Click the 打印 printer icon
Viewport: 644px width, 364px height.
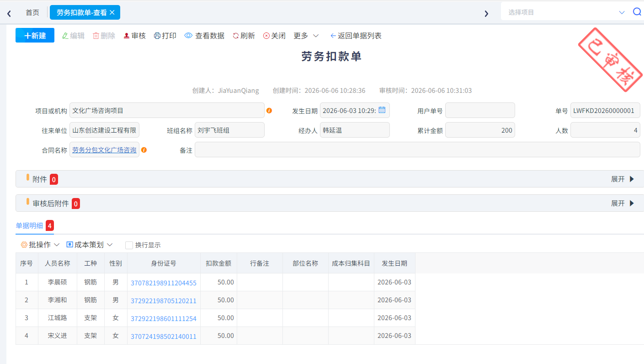coord(157,36)
